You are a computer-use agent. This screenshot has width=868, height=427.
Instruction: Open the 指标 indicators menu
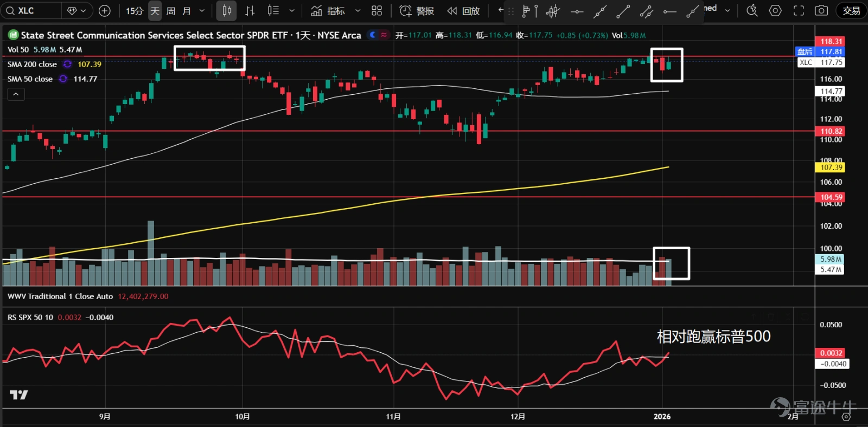[328, 11]
